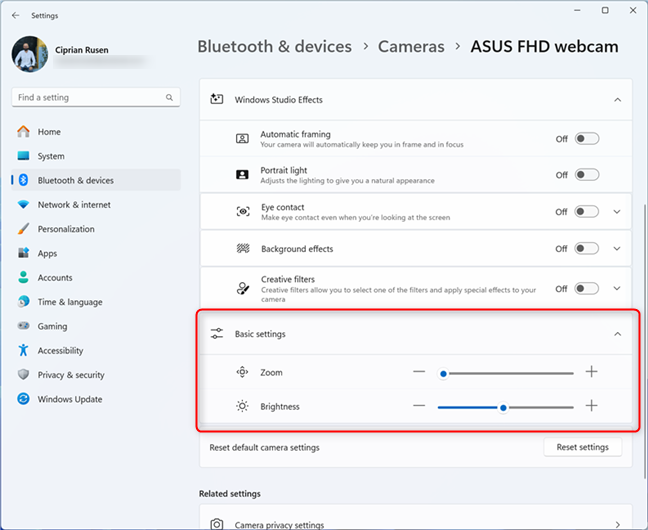Open Privacy & security settings
The image size is (648, 530).
tap(96, 375)
